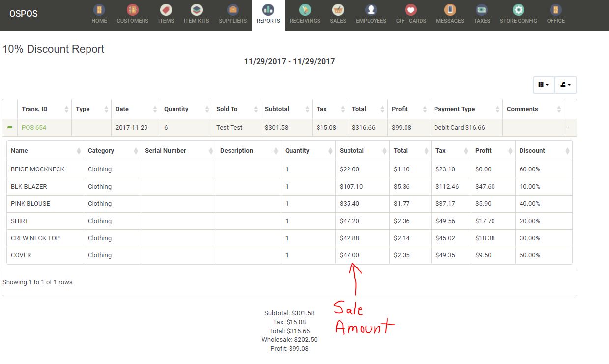Screen dimensions: 609x364
Task: Open the Suppliers module icon
Action: [x=232, y=11]
